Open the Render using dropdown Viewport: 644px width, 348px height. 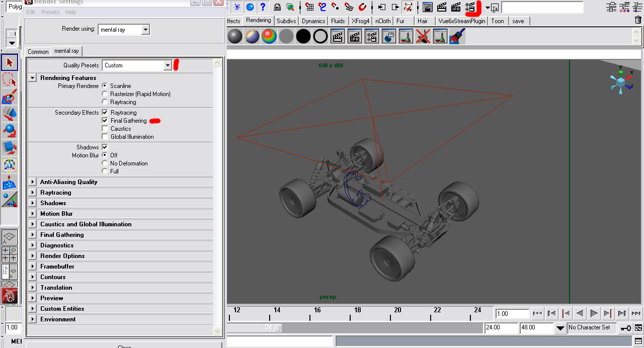[x=124, y=30]
